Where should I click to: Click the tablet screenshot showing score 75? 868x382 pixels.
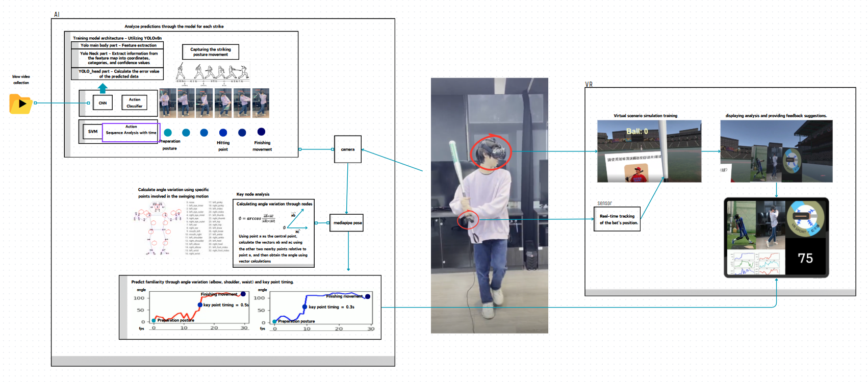coord(776,238)
